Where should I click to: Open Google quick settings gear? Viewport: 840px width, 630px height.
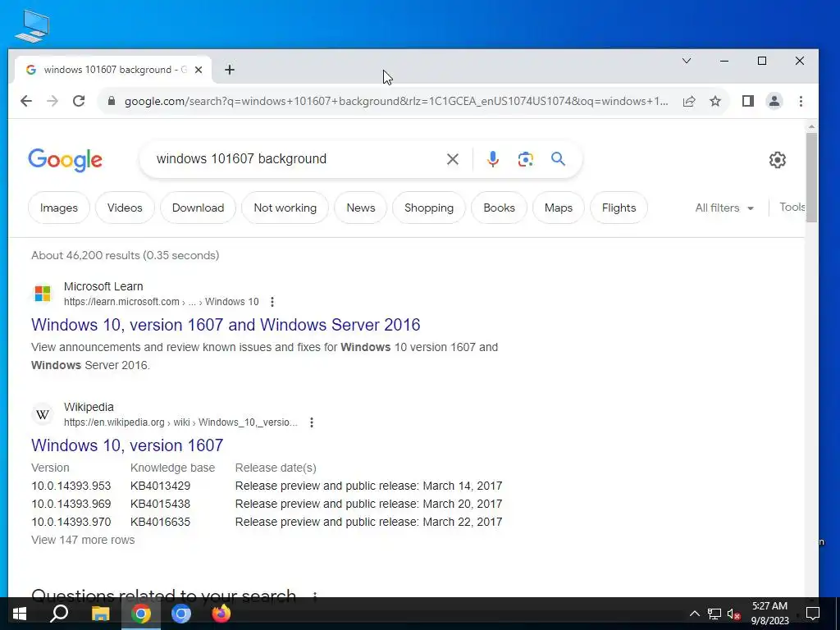[x=778, y=160]
